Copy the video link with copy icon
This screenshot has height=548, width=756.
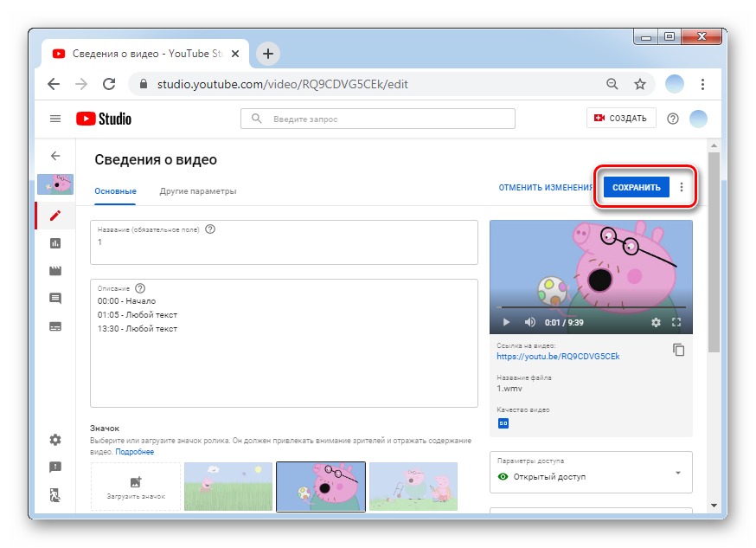679,350
